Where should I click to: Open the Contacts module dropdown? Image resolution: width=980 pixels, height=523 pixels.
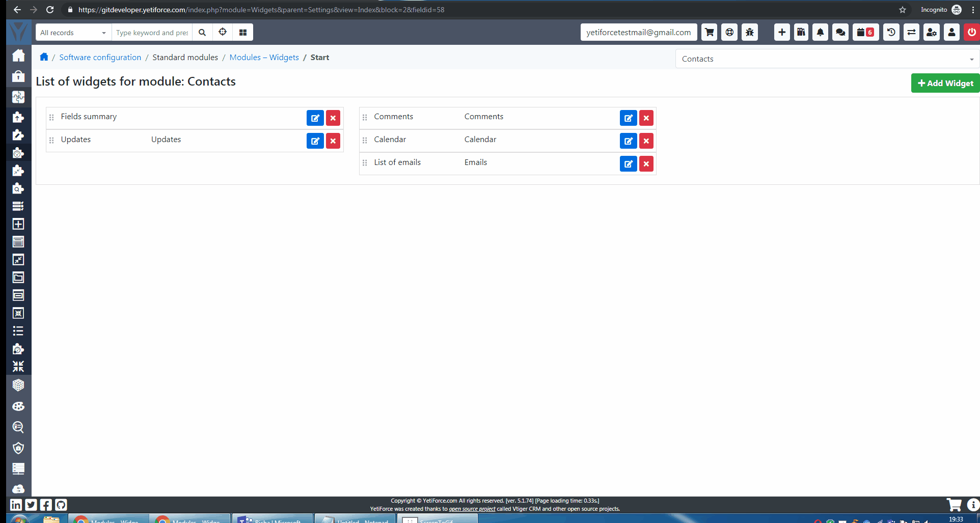pyautogui.click(x=827, y=59)
